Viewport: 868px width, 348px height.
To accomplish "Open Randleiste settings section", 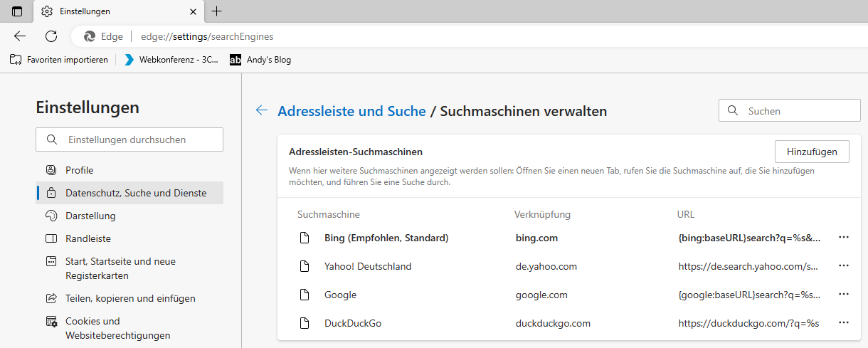I will click(88, 238).
